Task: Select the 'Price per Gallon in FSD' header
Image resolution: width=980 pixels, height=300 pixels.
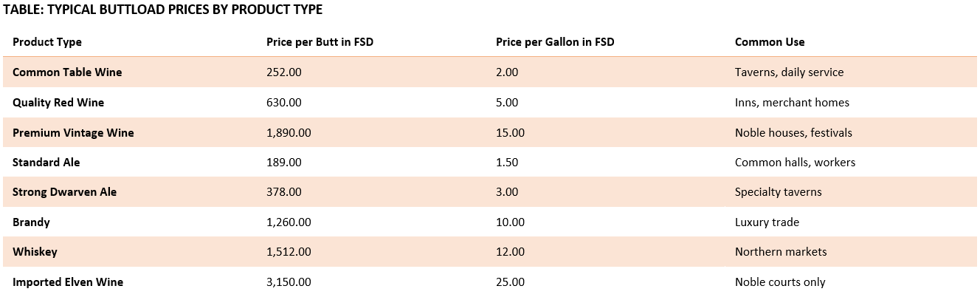Action: pyautogui.click(x=555, y=42)
